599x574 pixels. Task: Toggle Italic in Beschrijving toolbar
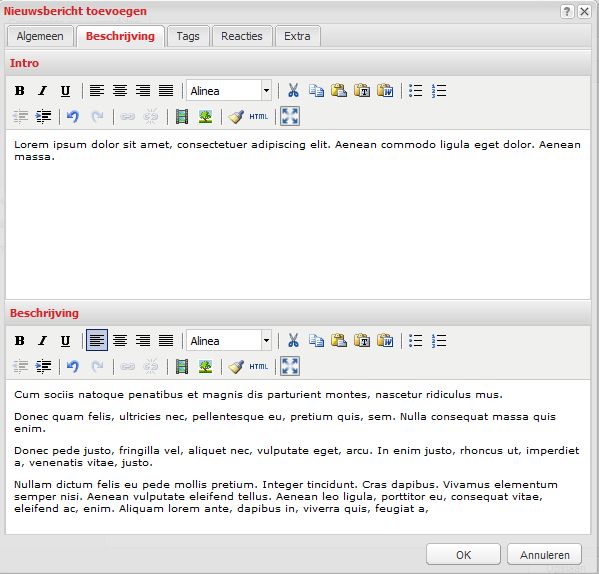pos(42,340)
